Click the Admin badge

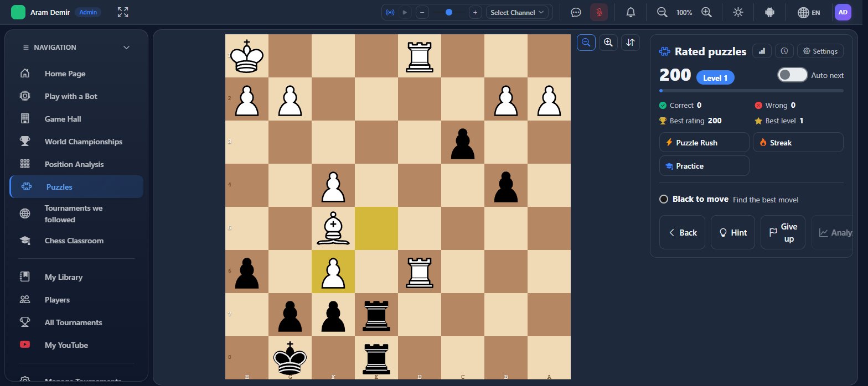tap(87, 12)
